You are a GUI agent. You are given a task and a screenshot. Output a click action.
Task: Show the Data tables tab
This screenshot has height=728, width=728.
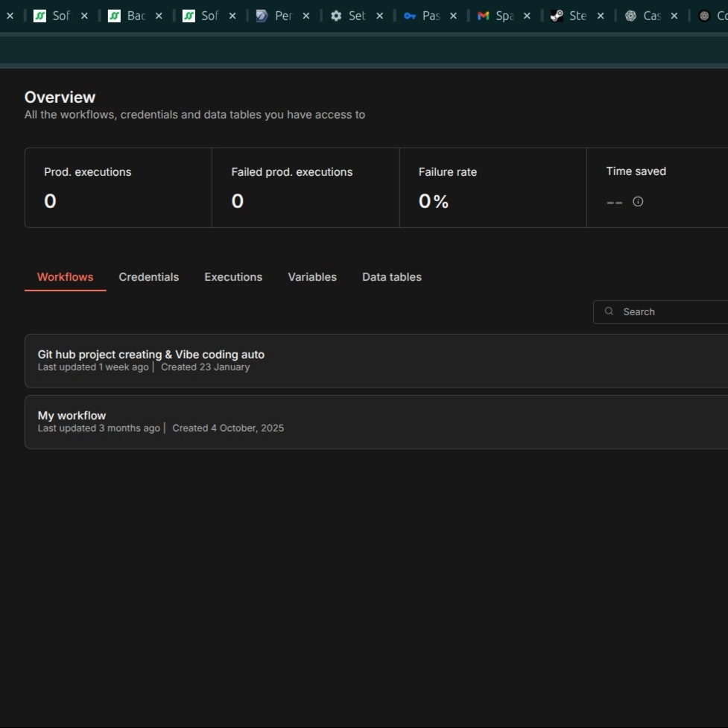[x=392, y=277]
